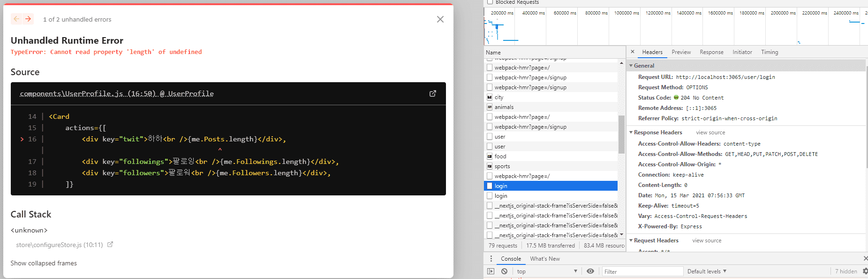868x279 pixels.
Task: Open the Default levels dropdown
Action: point(707,271)
